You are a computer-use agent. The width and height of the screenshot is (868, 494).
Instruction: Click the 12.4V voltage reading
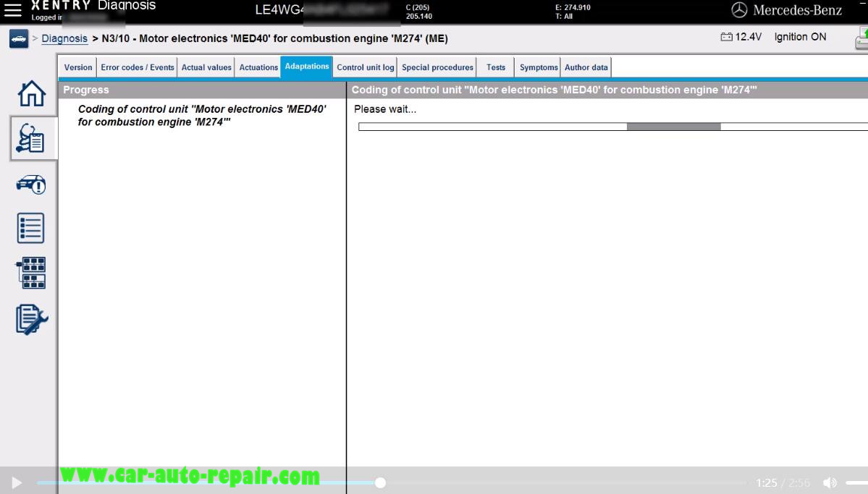point(749,37)
